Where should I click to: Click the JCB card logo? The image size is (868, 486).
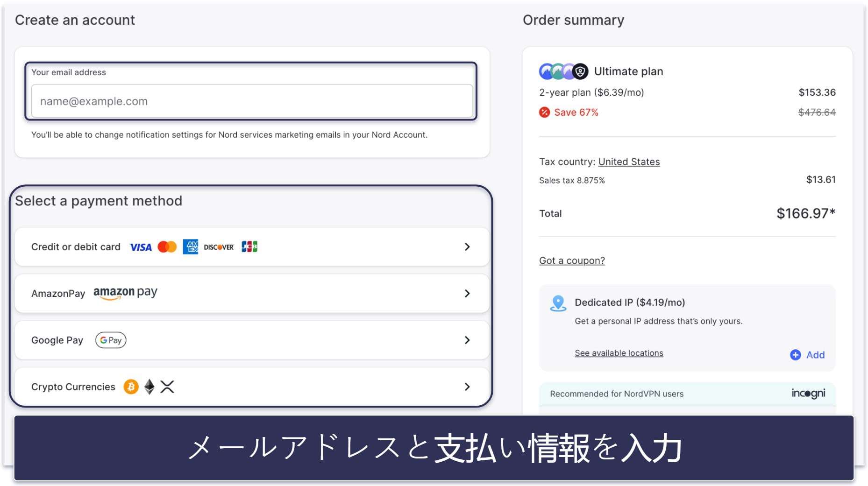click(249, 247)
